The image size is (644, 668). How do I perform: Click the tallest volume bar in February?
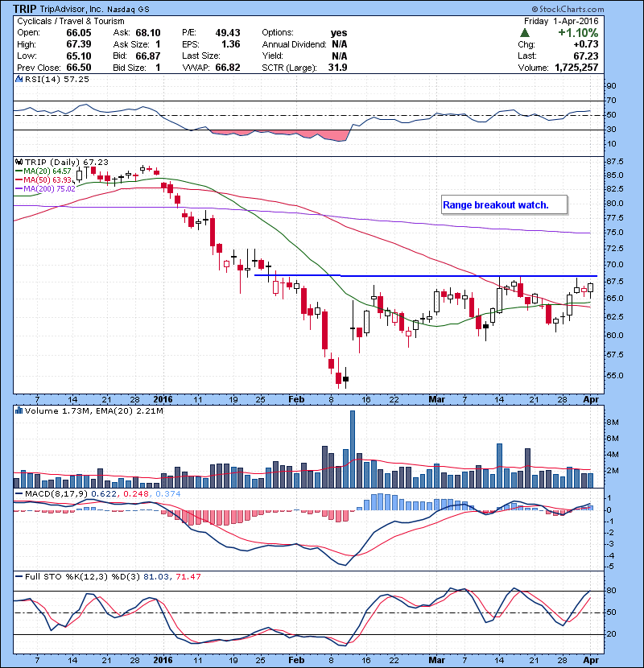click(353, 449)
